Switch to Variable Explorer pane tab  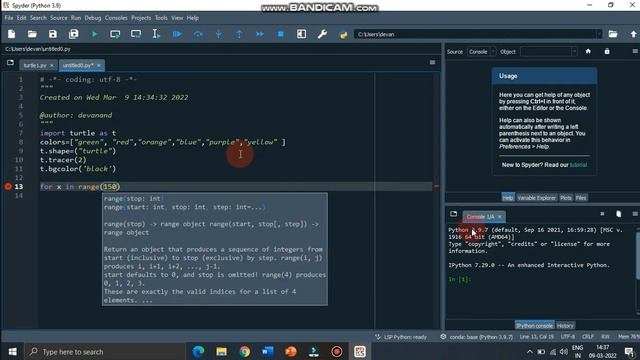click(536, 198)
